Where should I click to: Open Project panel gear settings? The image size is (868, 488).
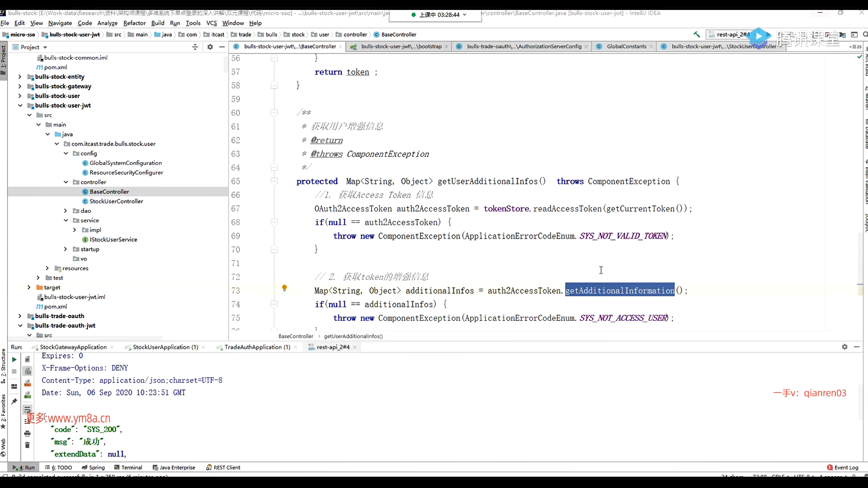tap(210, 47)
